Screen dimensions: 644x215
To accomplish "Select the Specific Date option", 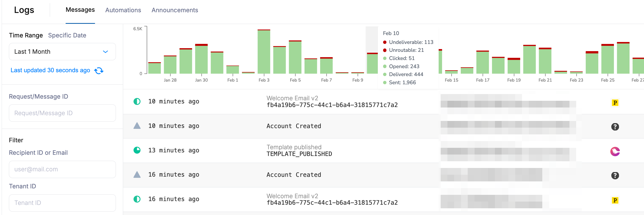I will pyautogui.click(x=67, y=36).
